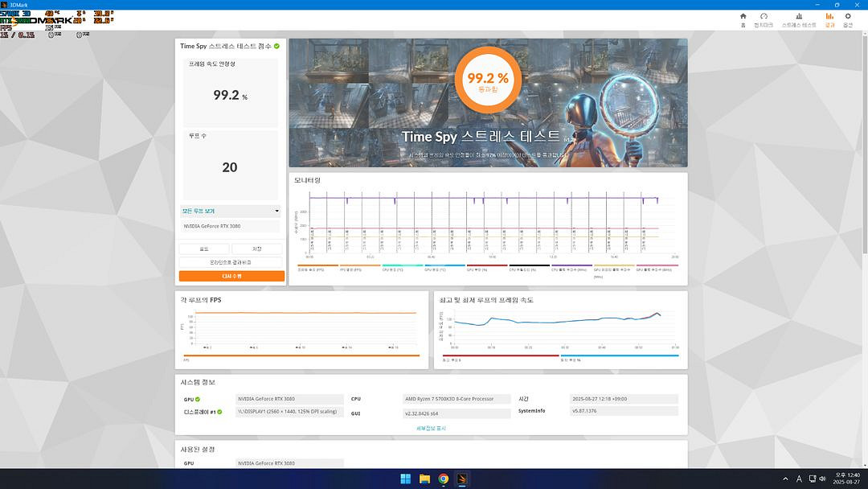Viewport: 868px width, 489px height.
Task: Select GPU name field below loop dropdown
Action: (x=231, y=226)
